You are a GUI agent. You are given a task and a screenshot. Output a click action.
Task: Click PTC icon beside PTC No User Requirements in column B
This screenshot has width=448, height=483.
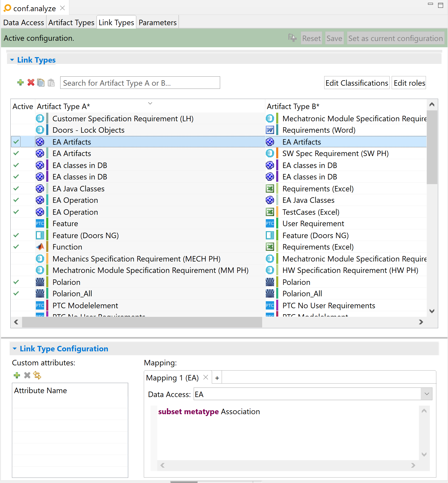pyautogui.click(x=270, y=305)
